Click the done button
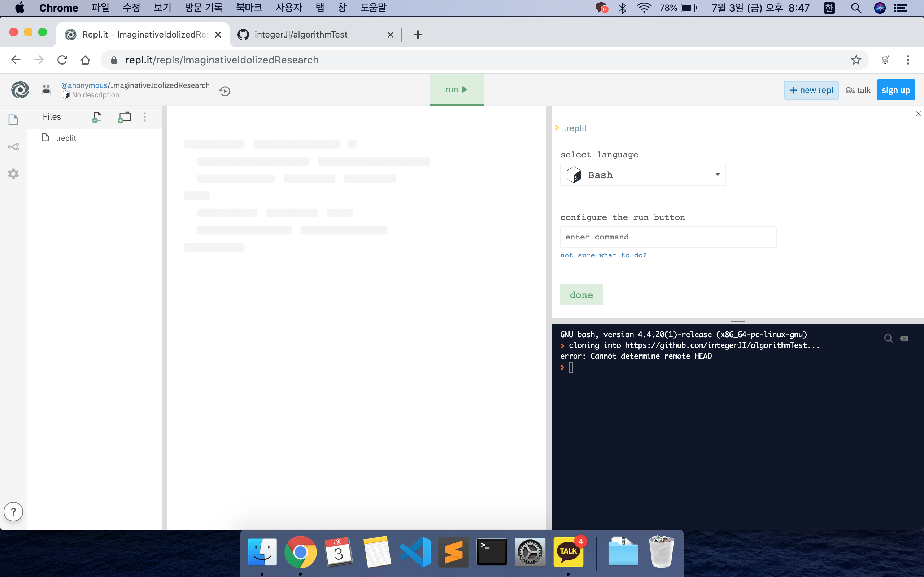The width and height of the screenshot is (924, 577). (x=581, y=295)
